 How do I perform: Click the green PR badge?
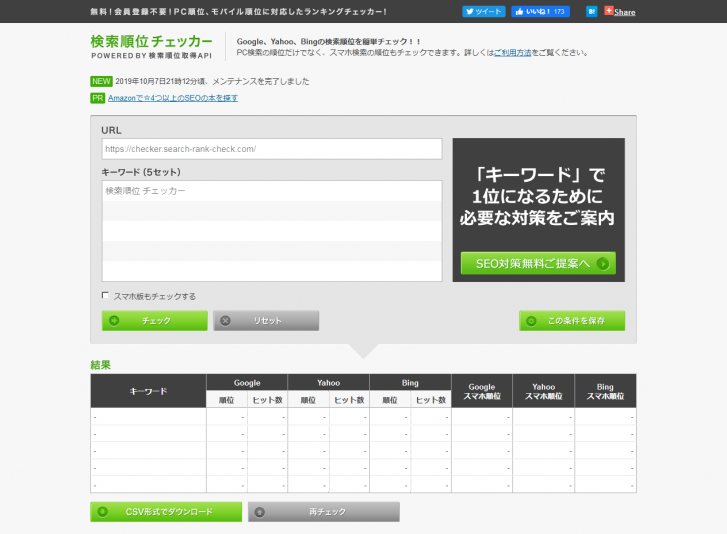(x=97, y=98)
